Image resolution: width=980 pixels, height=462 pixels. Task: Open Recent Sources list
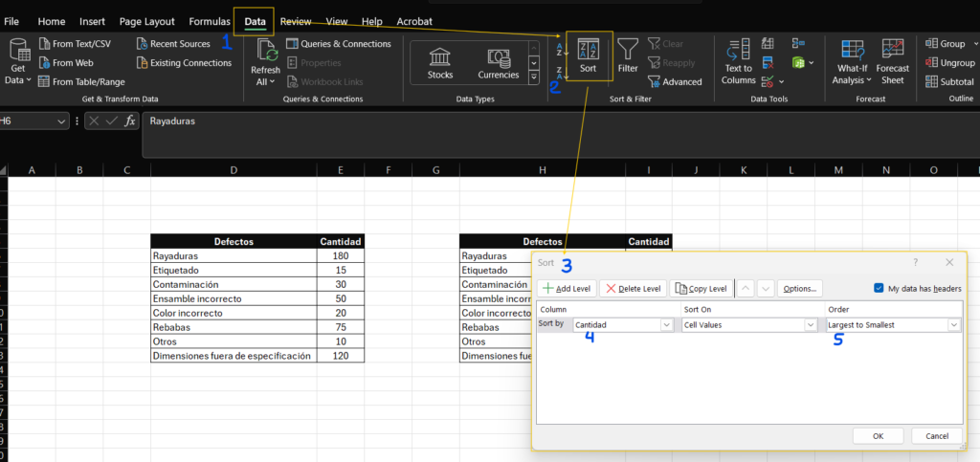(173, 44)
